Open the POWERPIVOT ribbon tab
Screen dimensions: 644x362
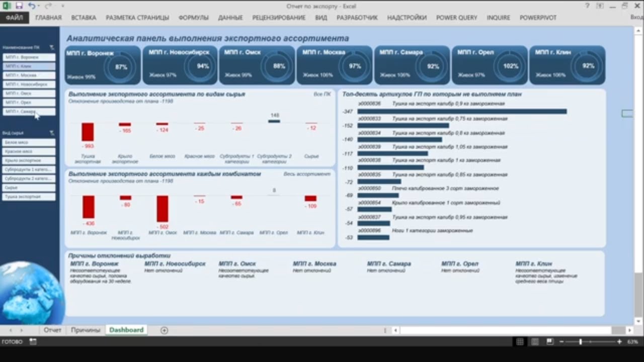pyautogui.click(x=538, y=18)
